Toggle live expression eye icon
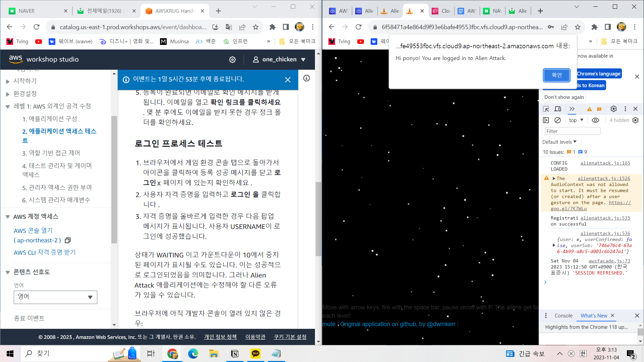Image resolution: width=644 pixels, height=362 pixels. click(x=595, y=120)
